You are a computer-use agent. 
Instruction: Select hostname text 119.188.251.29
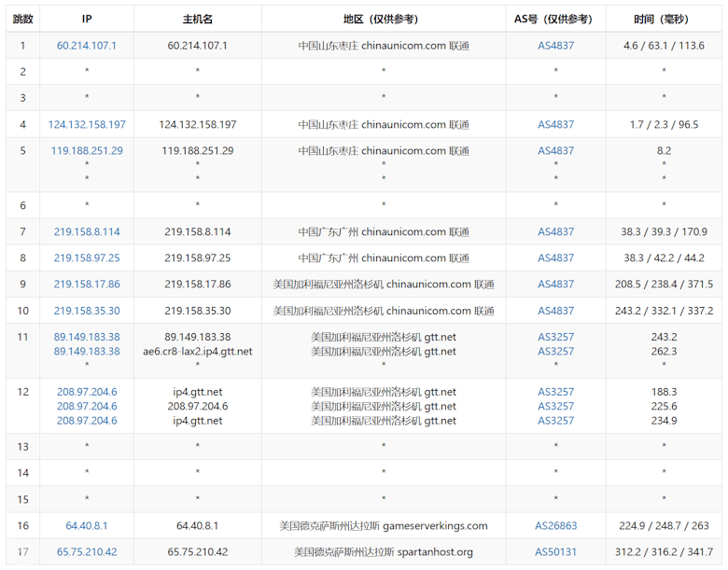pyautogui.click(x=198, y=150)
